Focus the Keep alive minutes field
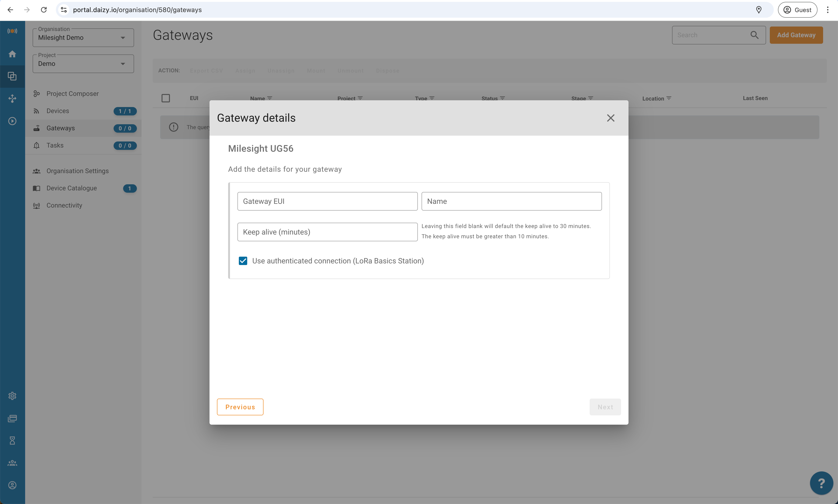Screen dimensions: 838x504 click(x=327, y=232)
